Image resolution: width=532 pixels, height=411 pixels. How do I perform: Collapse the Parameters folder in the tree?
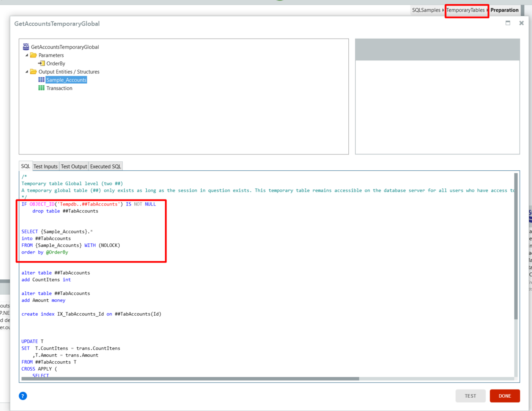point(27,55)
